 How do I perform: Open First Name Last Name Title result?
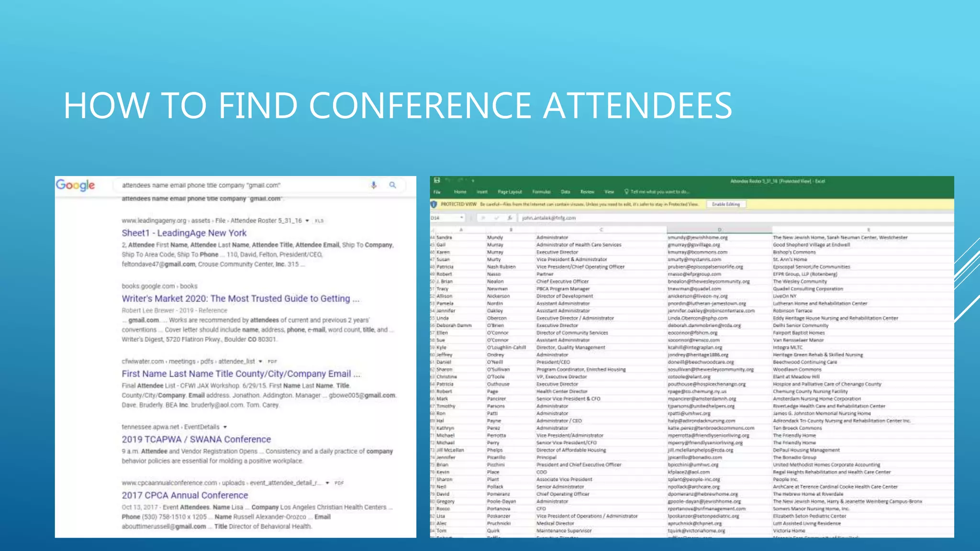[241, 374]
